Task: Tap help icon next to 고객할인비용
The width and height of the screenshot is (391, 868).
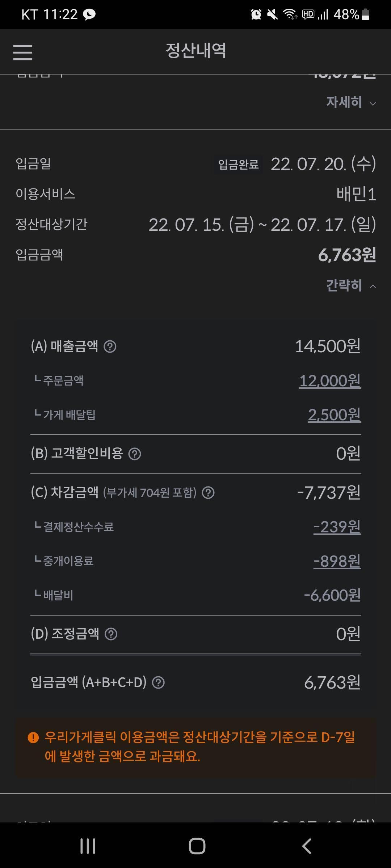Action: 135,454
